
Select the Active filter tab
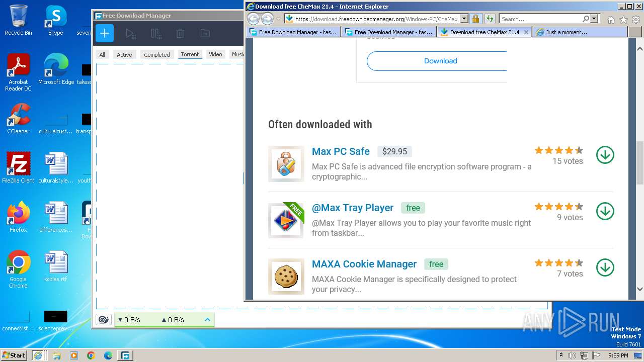point(124,54)
